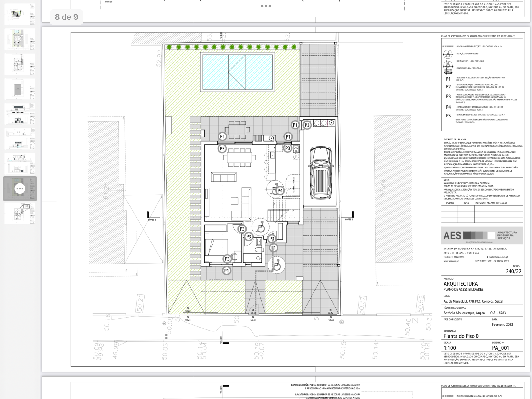Viewport: 532px width, 399px height.
Task: Click the '1:100' scale value
Action: [449, 348]
